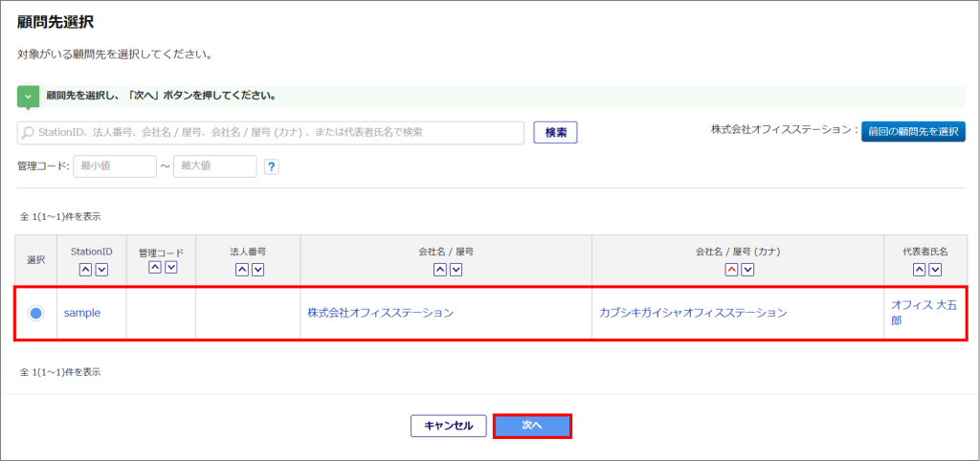980x461 pixels.
Task: Sort 代表者氏名 column descending
Action: [936, 270]
